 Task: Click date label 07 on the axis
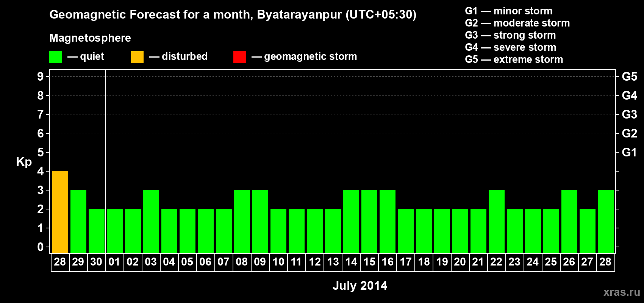(x=224, y=262)
